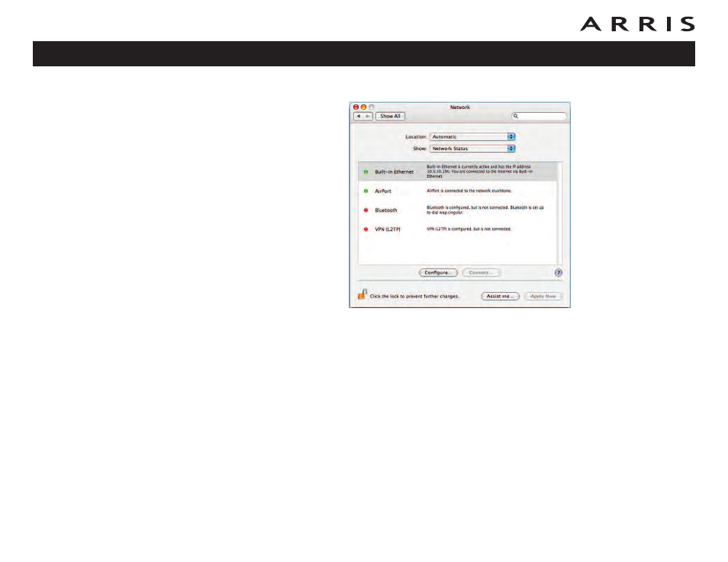Image resolution: width=728 pixels, height=562 pixels.
Task: Click the lock icon to prevent changes
Action: (x=362, y=294)
